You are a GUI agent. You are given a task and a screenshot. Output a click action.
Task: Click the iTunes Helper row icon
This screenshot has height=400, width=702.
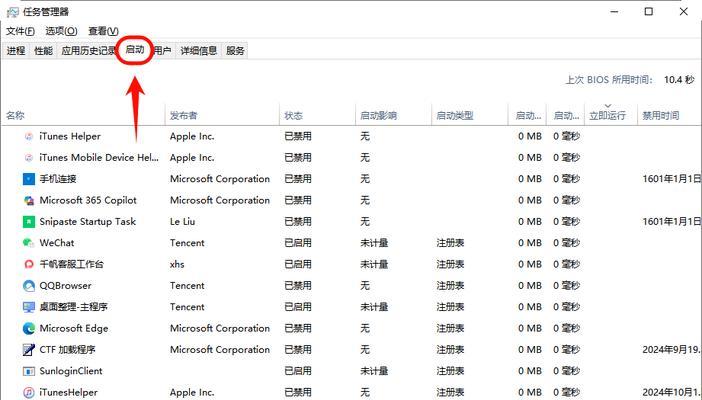point(29,136)
